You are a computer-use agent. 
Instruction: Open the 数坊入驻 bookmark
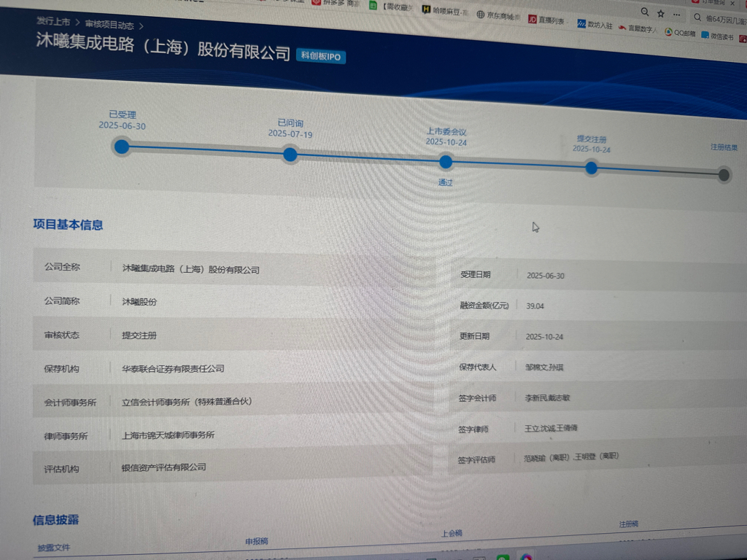595,24
